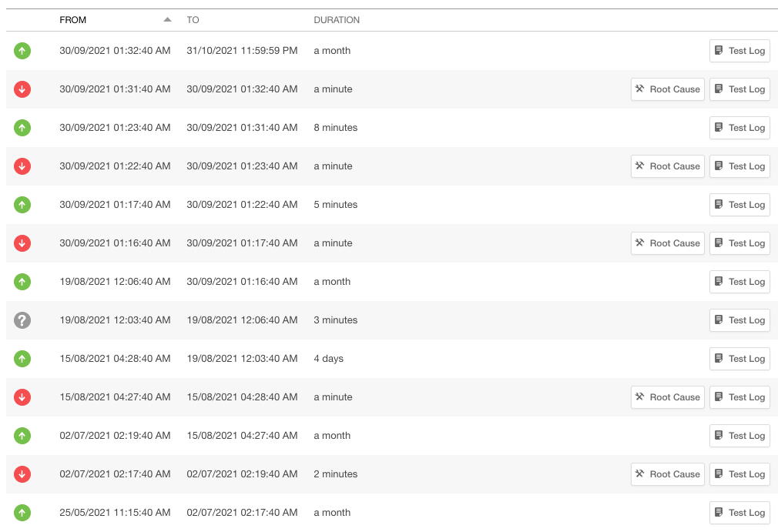The width and height of the screenshot is (778, 532).
Task: Open Root Cause for 30/09/2021 01:31:40 AM outage
Action: [667, 89]
